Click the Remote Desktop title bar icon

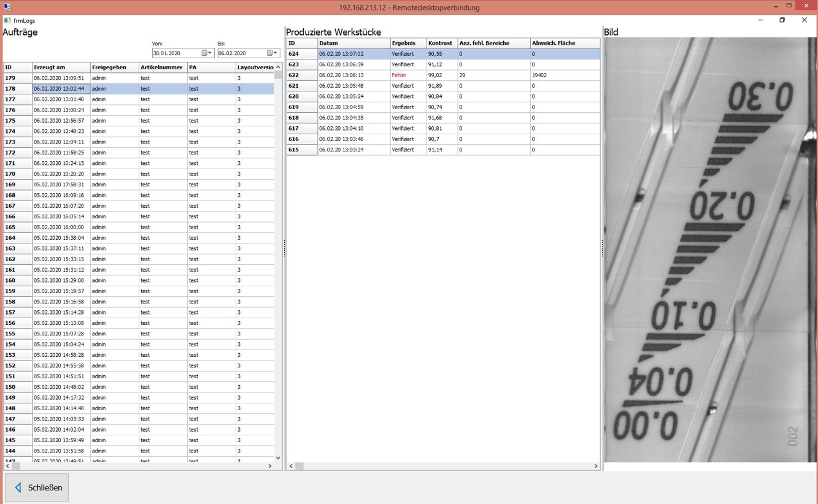(7, 7)
